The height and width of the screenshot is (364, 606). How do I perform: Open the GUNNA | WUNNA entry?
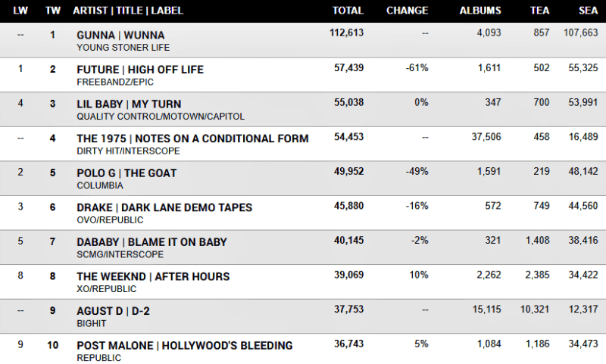[120, 35]
